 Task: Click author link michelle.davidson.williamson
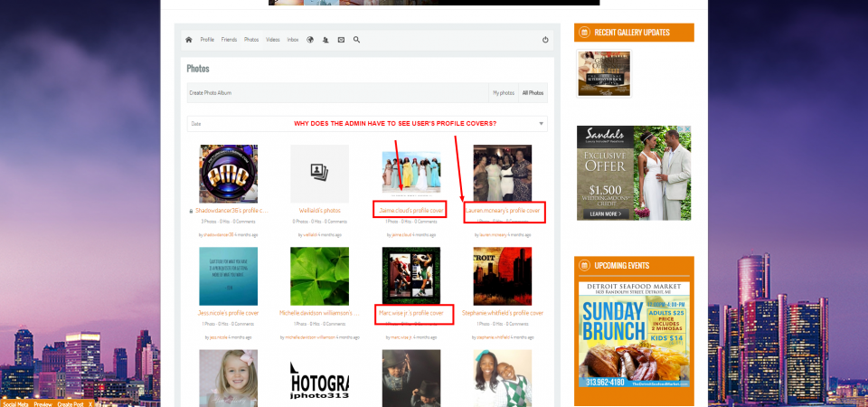(310, 337)
